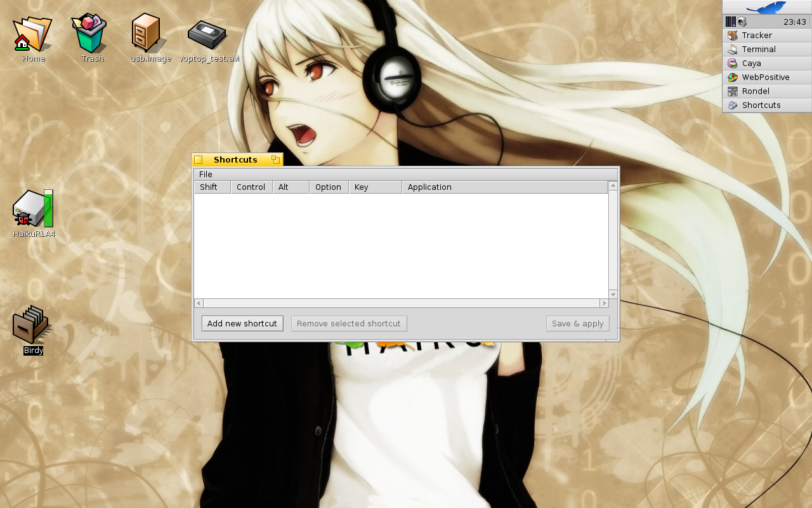Click the vertical scrollbar down arrow
Image resolution: width=812 pixels, height=508 pixels.
[613, 295]
